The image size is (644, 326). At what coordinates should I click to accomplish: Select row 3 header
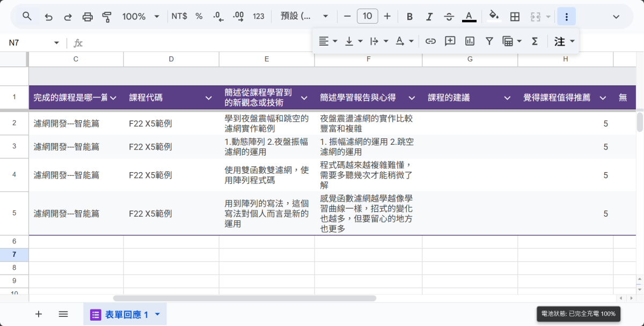[14, 146]
